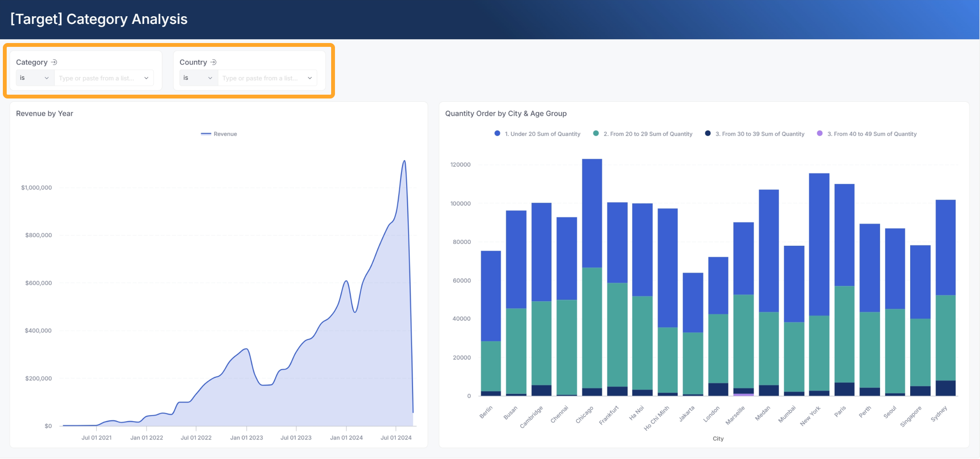980x459 pixels.
Task: Toggle the From 40 to 49 legend entry
Action: pos(867,134)
